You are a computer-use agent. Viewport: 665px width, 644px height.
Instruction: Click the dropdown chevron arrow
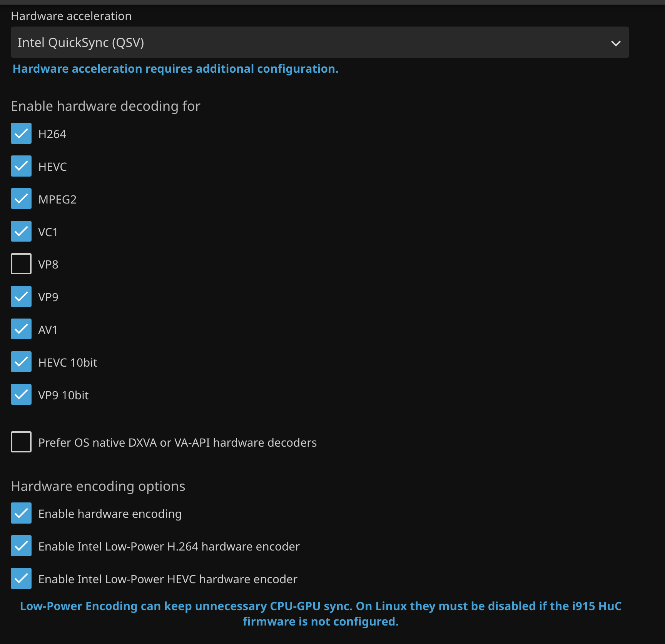[616, 43]
